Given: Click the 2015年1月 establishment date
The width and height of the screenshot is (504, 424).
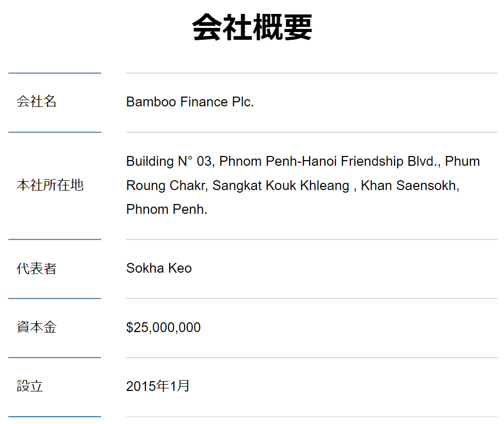Looking at the screenshot, I should [158, 386].
